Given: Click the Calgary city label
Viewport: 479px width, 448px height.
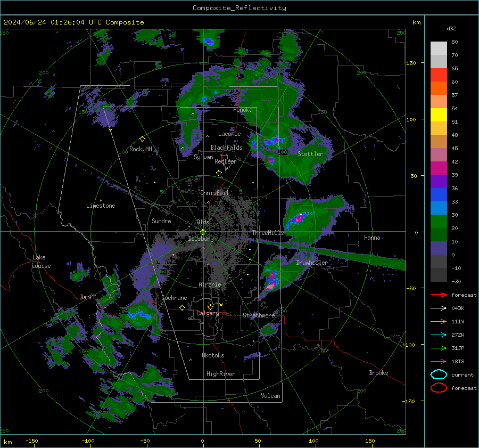Looking at the screenshot, I should point(208,313).
